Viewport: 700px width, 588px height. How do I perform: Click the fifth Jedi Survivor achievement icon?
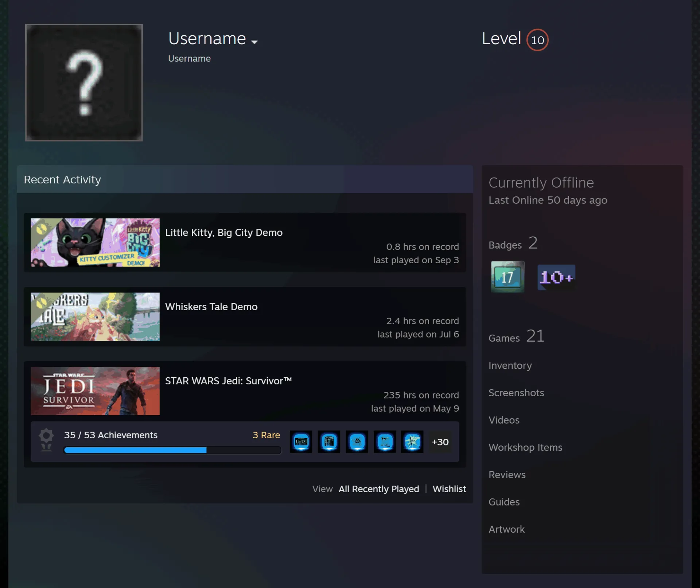(412, 442)
